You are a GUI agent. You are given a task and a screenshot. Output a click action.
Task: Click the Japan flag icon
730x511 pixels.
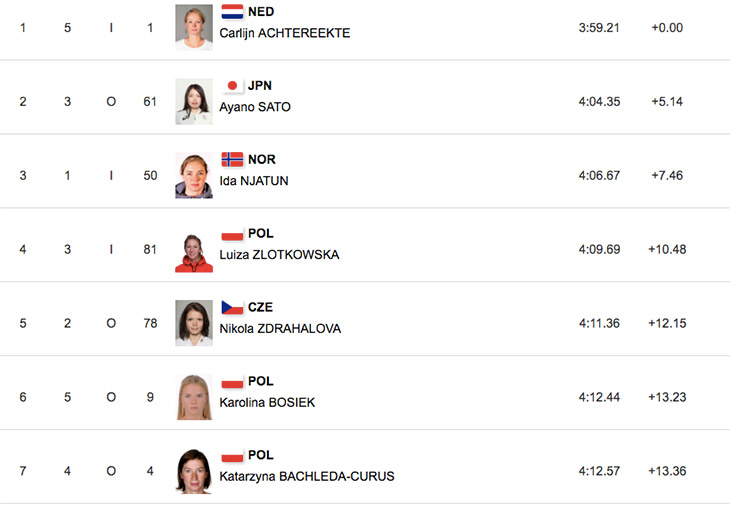[232, 86]
